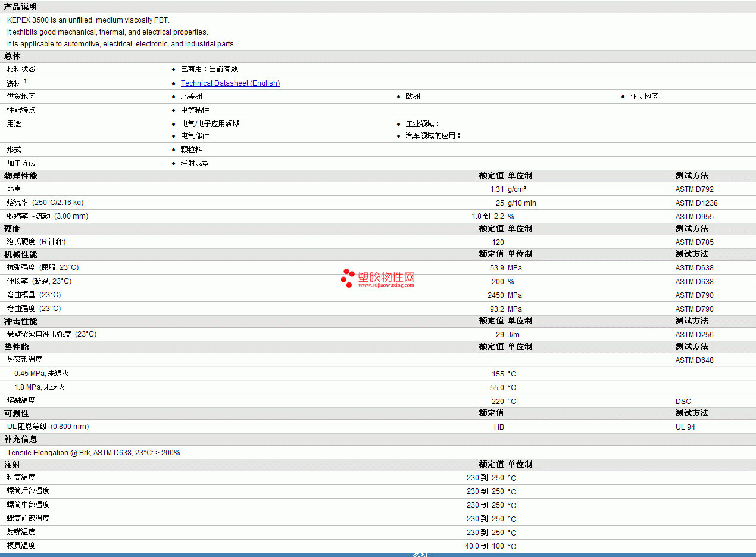756x557 pixels.
Task: Click the 收缩率 - 流动 (3.00 mm) label
Action: point(48,216)
